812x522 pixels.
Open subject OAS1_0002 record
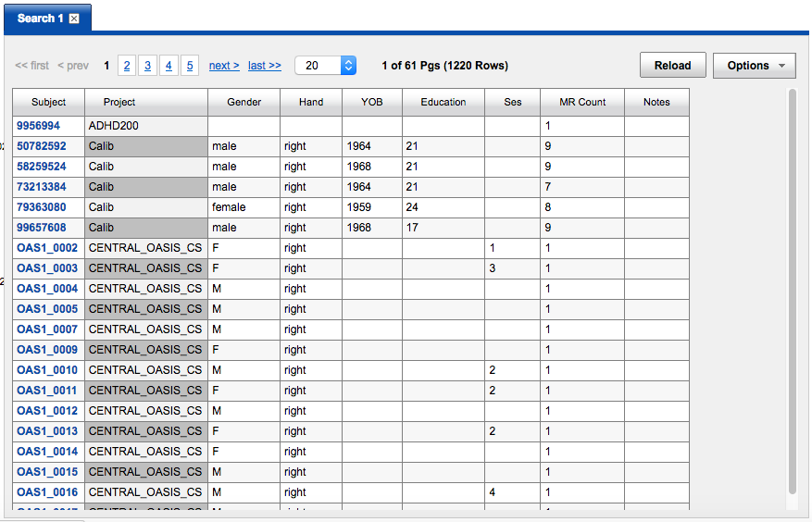(x=46, y=248)
